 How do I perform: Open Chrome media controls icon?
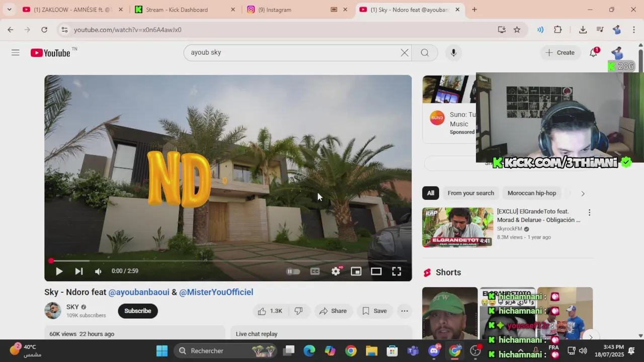(600, 30)
